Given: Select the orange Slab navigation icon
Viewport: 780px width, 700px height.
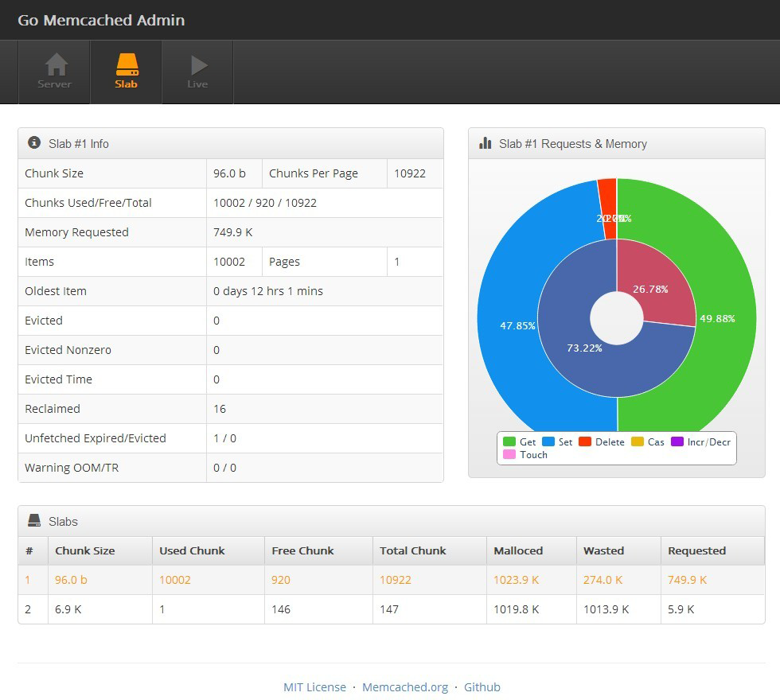Looking at the screenshot, I should [x=126, y=64].
